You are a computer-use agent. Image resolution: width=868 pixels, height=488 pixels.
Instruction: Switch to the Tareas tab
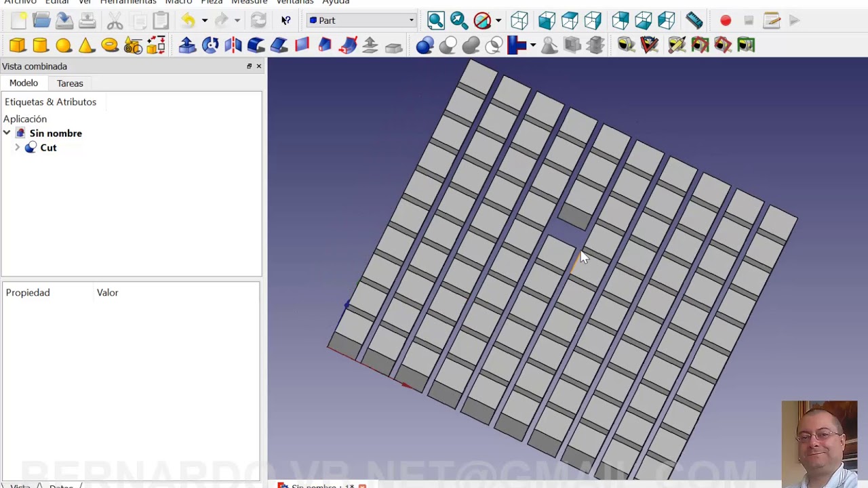[x=70, y=83]
